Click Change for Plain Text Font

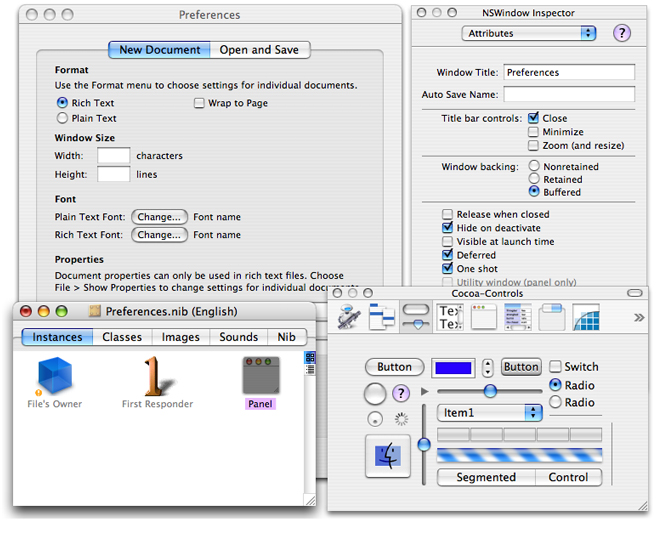(159, 217)
